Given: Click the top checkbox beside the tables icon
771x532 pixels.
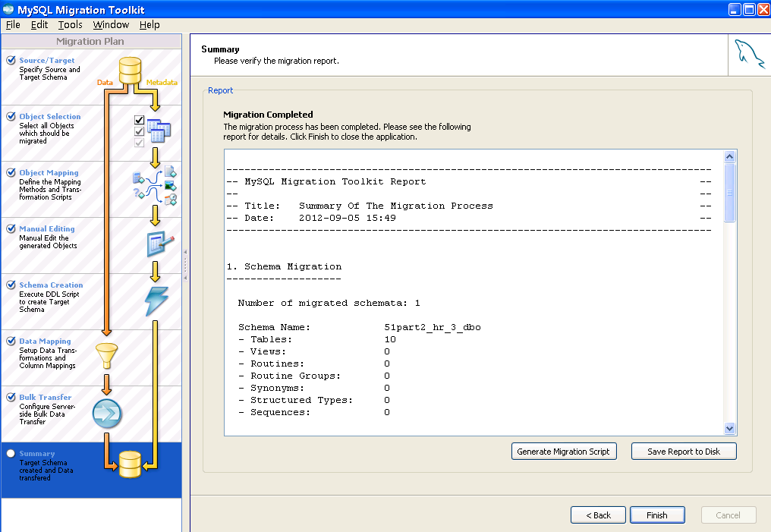Looking at the screenshot, I should click(139, 120).
